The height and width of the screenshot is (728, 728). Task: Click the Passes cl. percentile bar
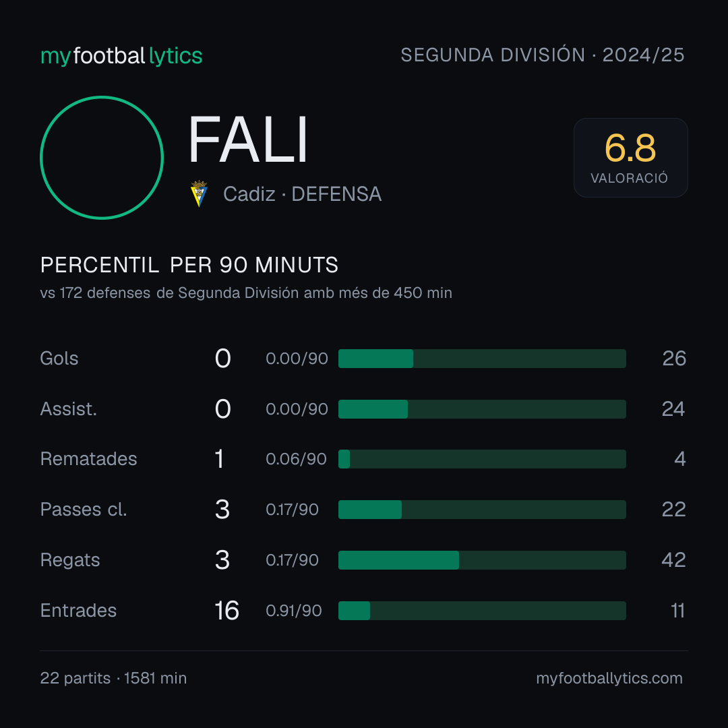482,510
